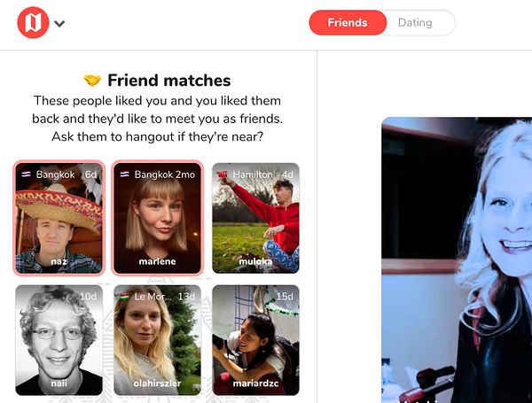Open naz's match card from Bangkok
This screenshot has height=403, width=532.
tap(59, 218)
